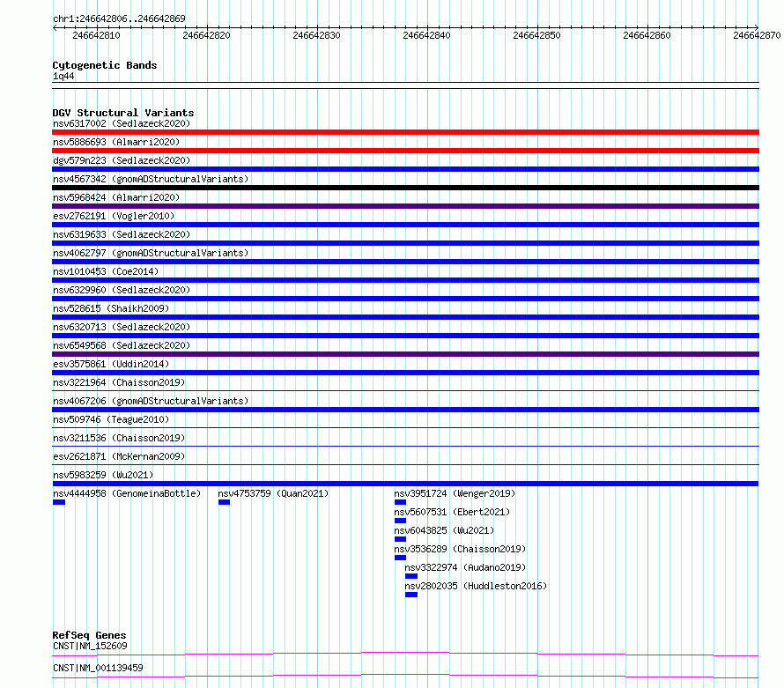Click the blue bar of esv3575861

405,373
